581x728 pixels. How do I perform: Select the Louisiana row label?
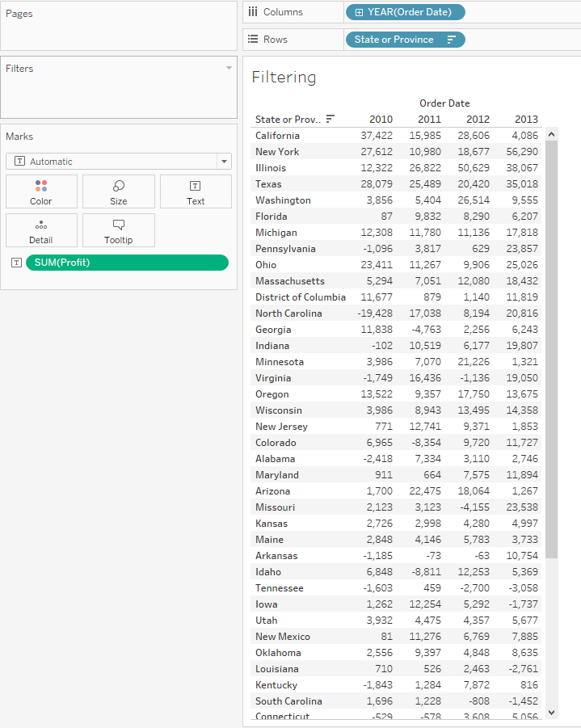[x=277, y=669]
